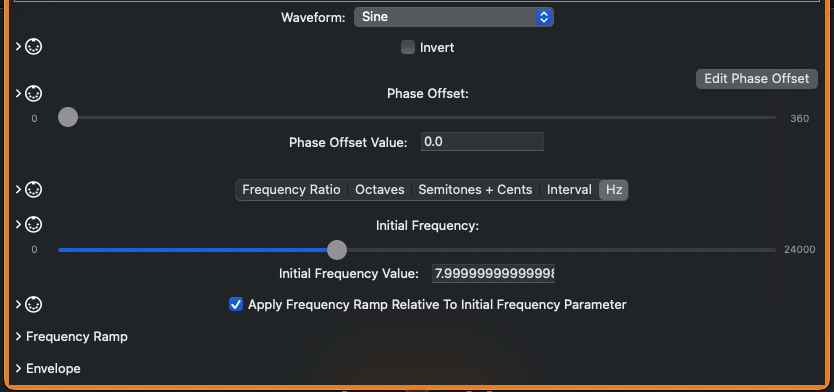The width and height of the screenshot is (834, 392).
Task: Click the MIDI icon beside Initial Frequency
Action: [x=34, y=224]
